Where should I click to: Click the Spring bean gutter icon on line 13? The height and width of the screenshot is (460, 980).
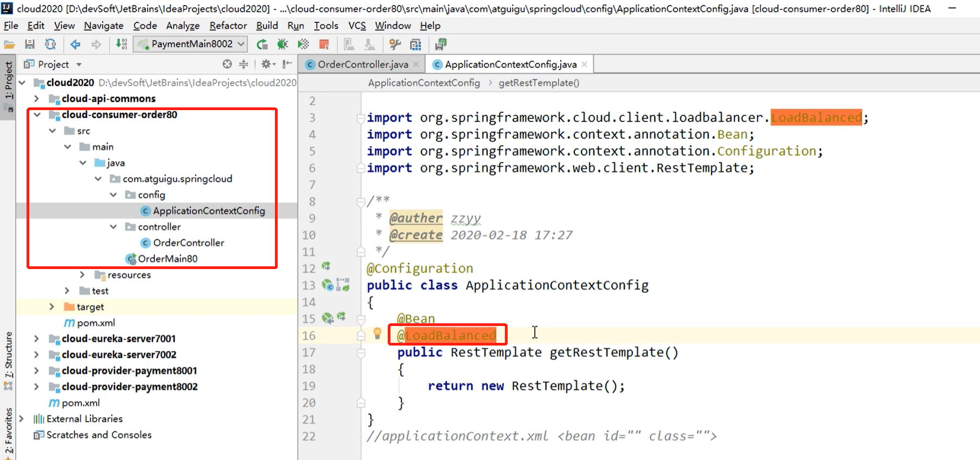tap(328, 285)
